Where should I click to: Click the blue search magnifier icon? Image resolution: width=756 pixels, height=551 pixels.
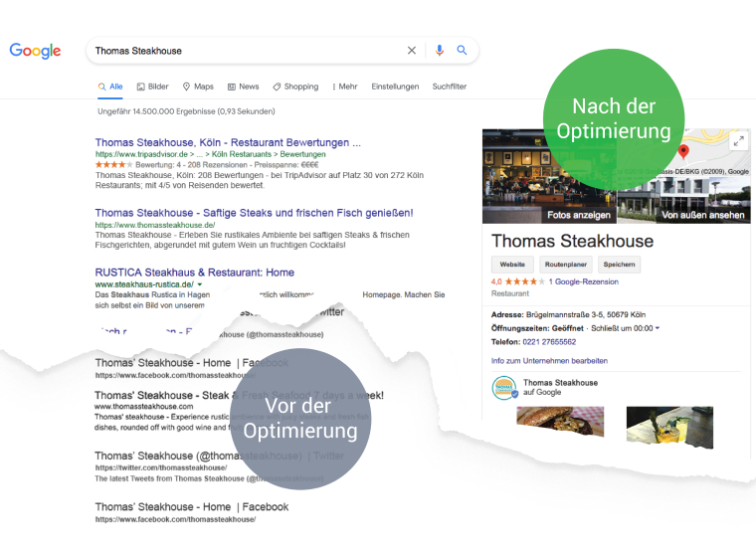click(x=462, y=50)
